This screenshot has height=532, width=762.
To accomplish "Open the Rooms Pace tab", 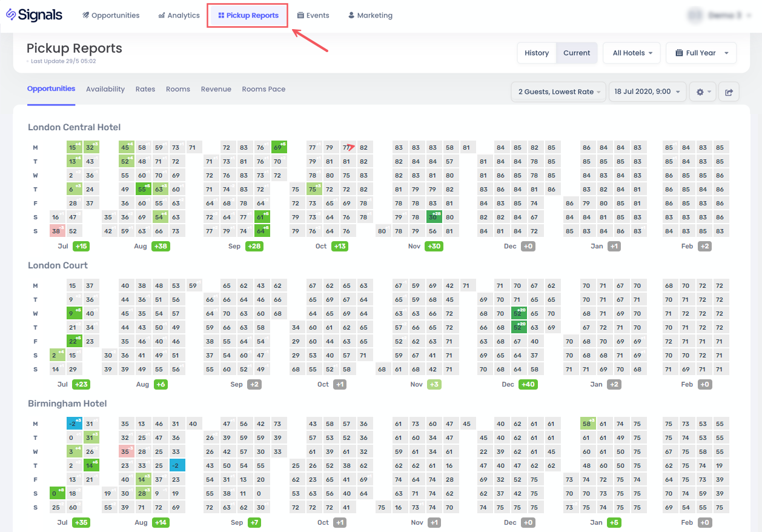I will (263, 89).
